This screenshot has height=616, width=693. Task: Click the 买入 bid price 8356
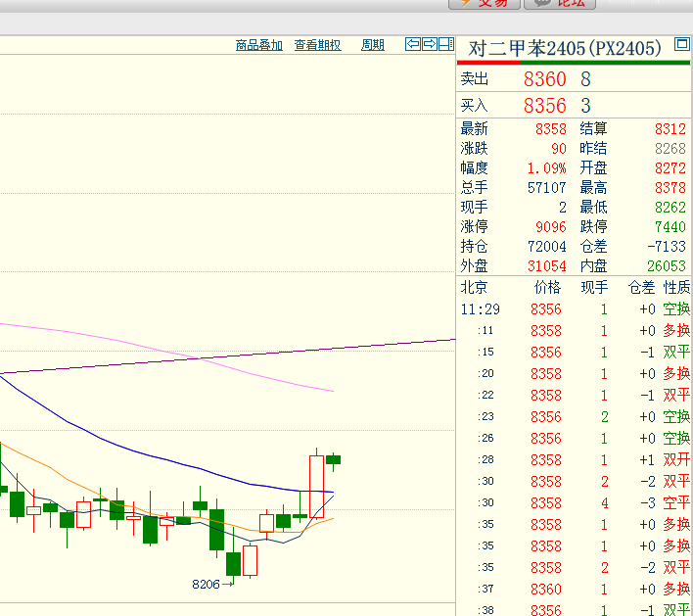tap(544, 106)
